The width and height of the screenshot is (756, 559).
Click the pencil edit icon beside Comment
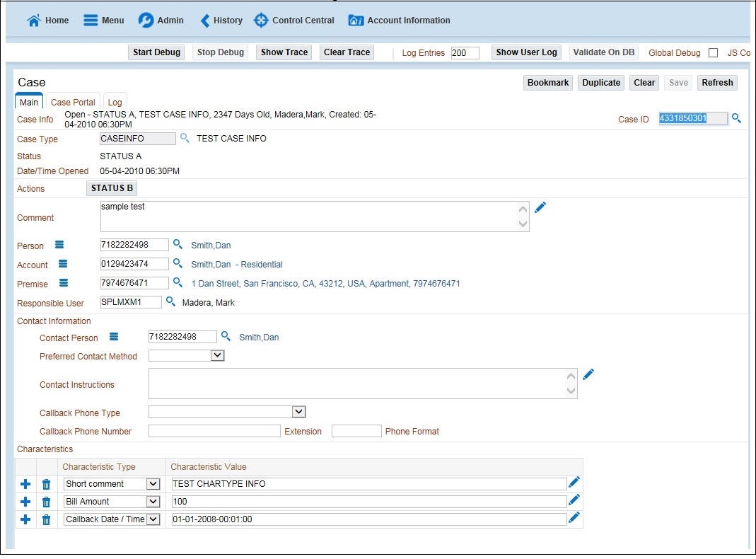click(x=540, y=207)
